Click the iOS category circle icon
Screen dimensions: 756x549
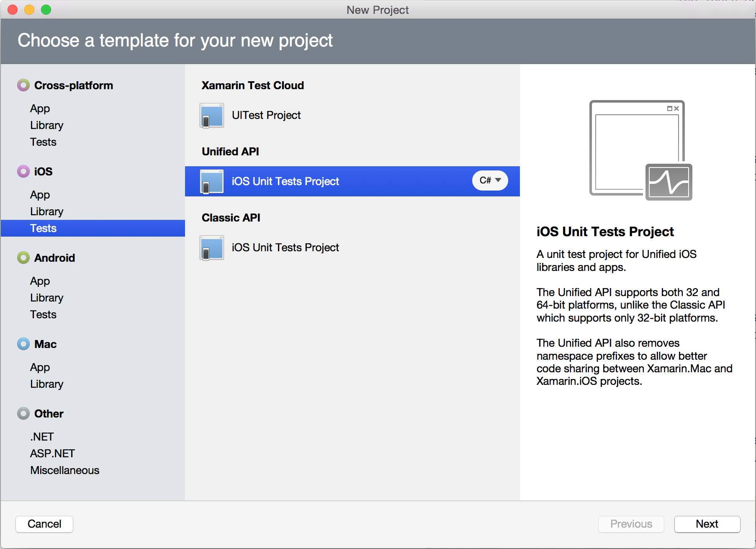[23, 171]
